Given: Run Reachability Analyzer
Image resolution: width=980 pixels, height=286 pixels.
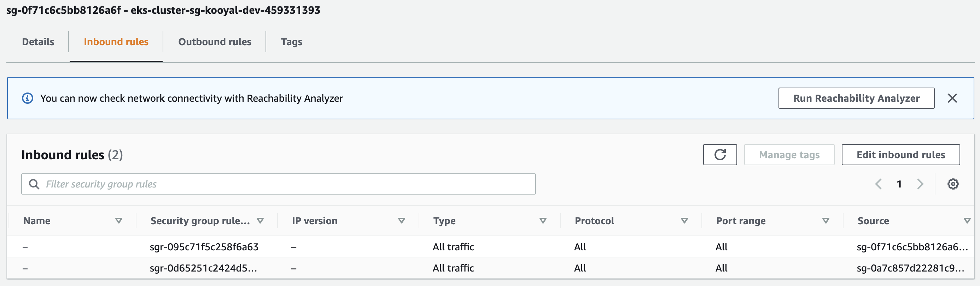Looking at the screenshot, I should 856,98.
